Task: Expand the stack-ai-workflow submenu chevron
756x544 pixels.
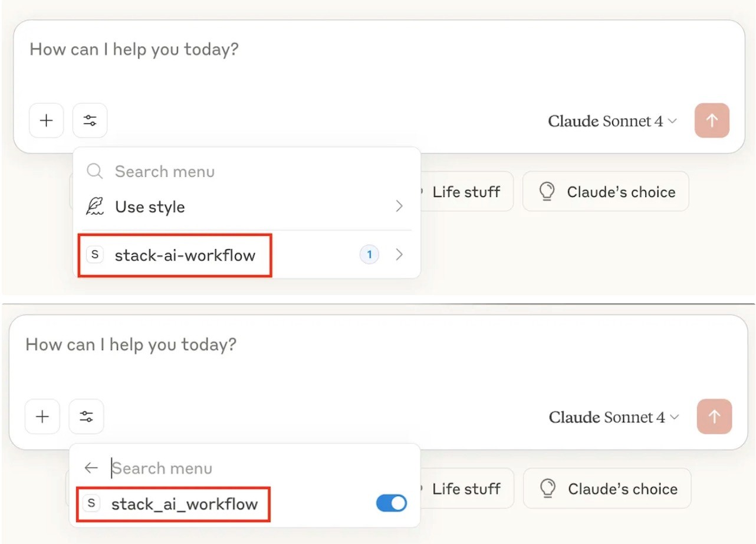Action: click(x=399, y=254)
